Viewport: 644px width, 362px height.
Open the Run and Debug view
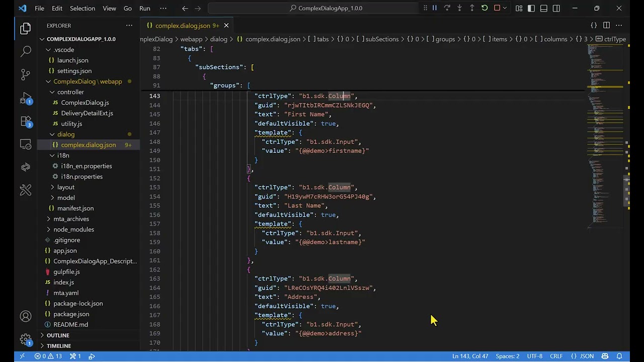click(26, 98)
